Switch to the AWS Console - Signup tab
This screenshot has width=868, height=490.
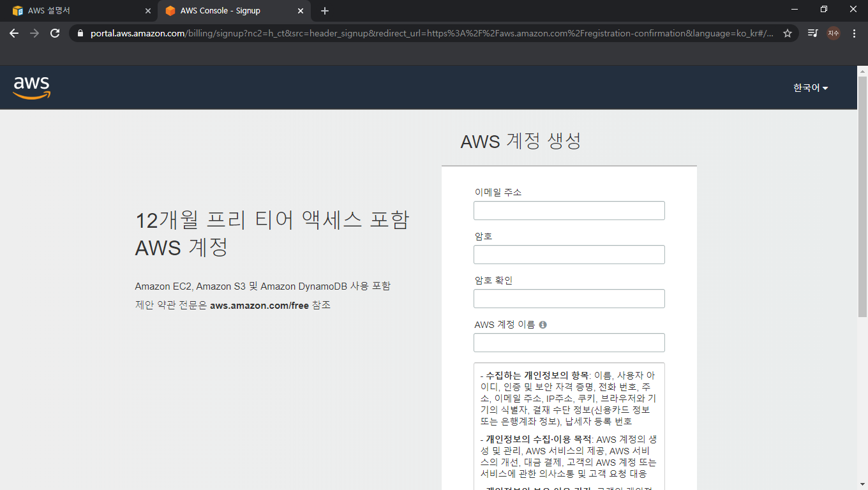235,11
